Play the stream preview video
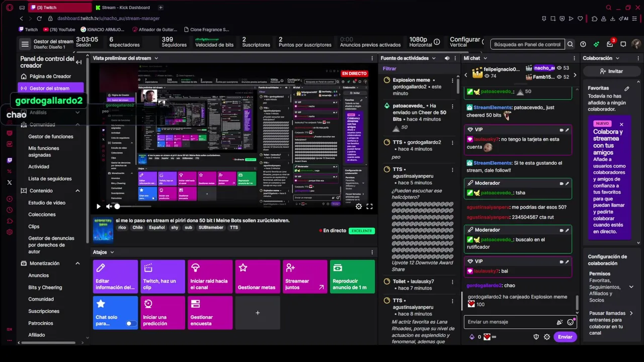644x362 pixels. pos(98,206)
